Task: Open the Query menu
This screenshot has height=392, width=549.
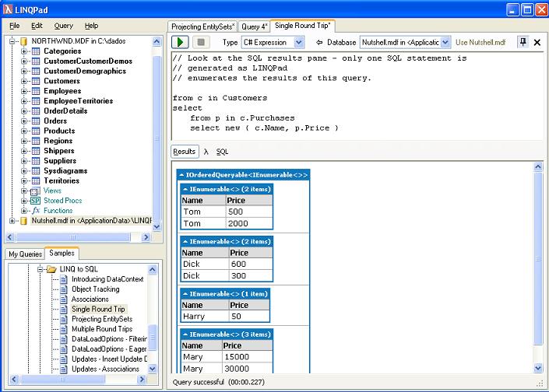Action: 63,26
